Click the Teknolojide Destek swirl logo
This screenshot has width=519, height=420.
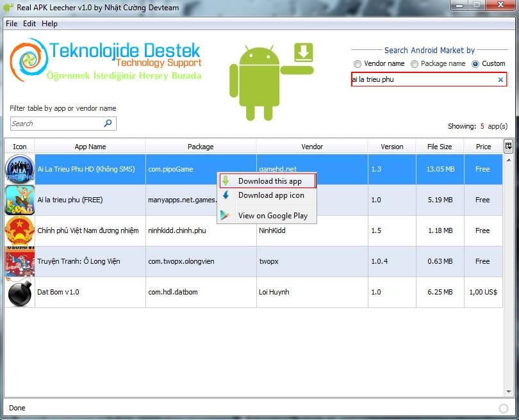pos(29,60)
